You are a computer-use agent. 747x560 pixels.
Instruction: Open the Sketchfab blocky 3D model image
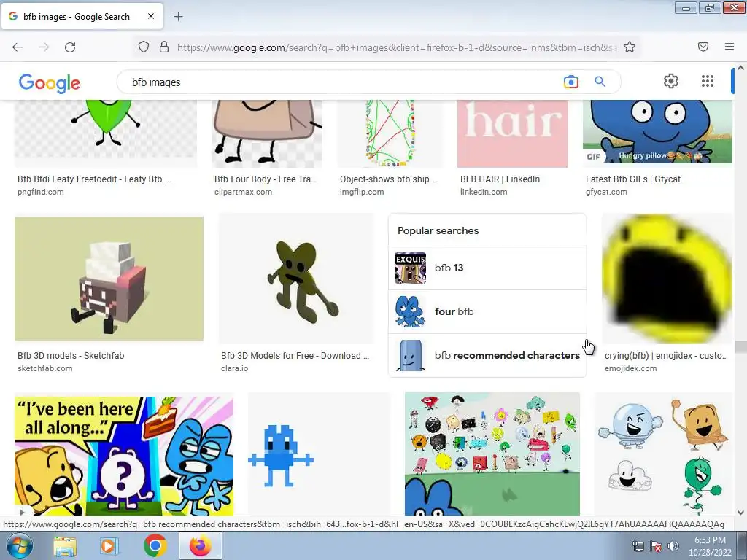(109, 279)
